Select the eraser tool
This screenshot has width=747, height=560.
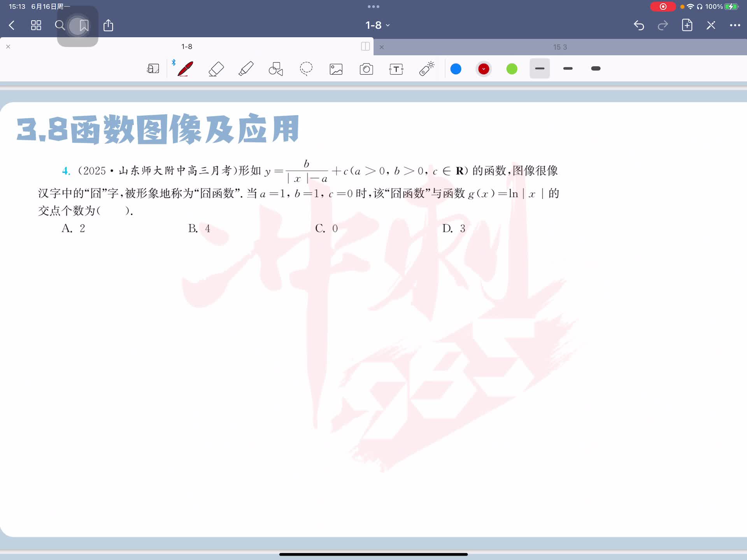point(216,69)
